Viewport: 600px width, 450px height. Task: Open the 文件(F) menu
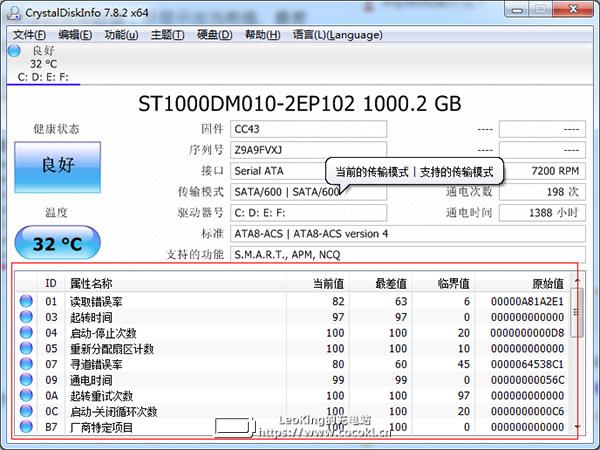point(29,35)
